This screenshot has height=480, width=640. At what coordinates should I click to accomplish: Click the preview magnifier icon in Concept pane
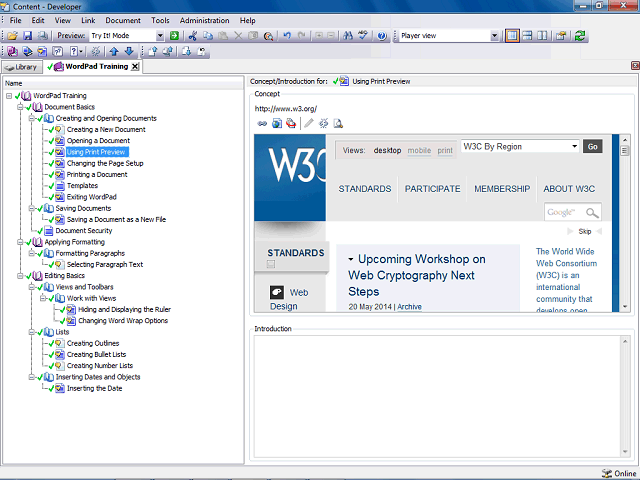[338, 123]
